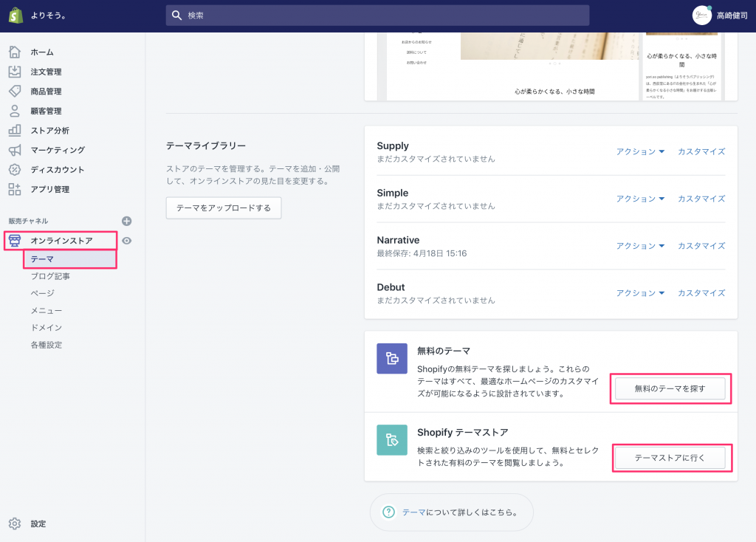756x542 pixels.
Task: Click the テーマライブラリー heading
Action: 206,145
